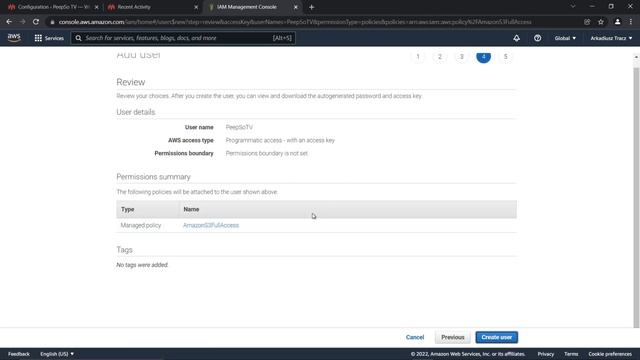Open the browser profile icon
This screenshot has height=360, width=640.
click(x=617, y=22)
